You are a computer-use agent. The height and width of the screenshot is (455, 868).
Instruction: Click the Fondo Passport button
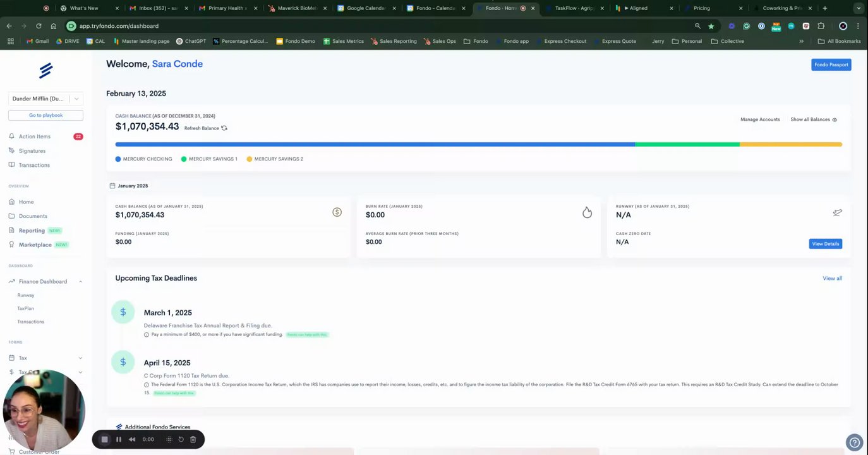[831, 64]
